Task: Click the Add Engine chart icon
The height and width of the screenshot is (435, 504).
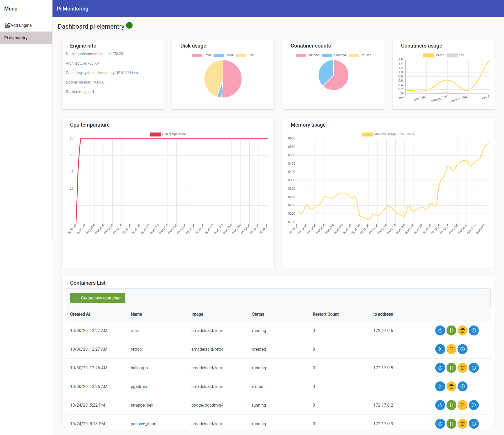Action: [x=7, y=25]
